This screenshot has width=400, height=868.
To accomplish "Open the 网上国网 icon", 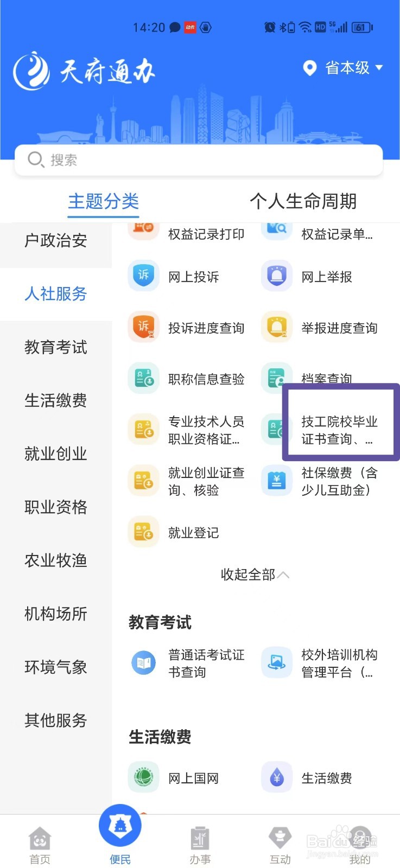I will [143, 777].
